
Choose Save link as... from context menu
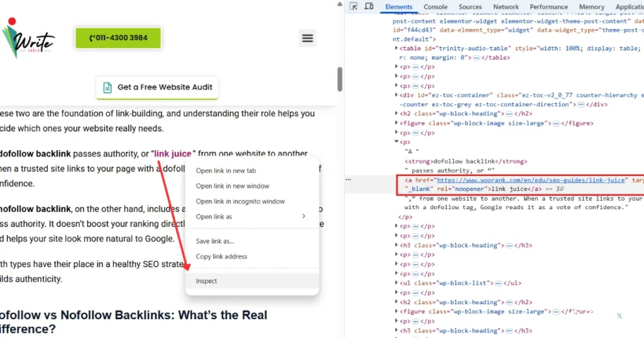pyautogui.click(x=252, y=241)
